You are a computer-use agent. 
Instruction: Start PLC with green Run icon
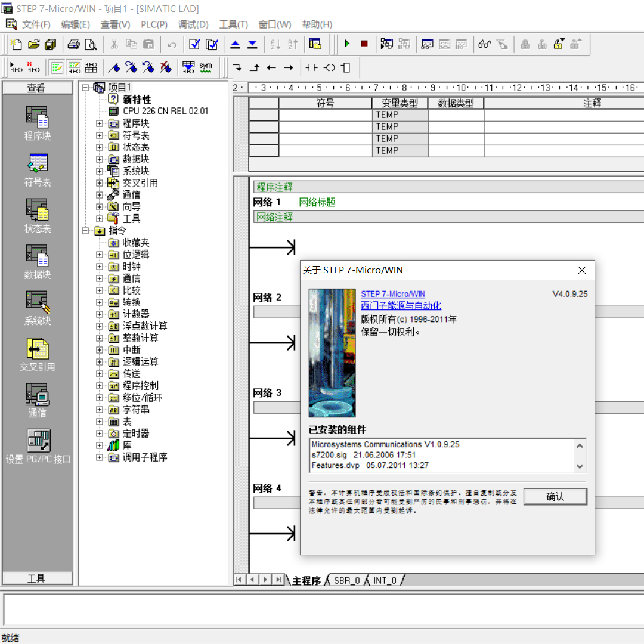347,44
